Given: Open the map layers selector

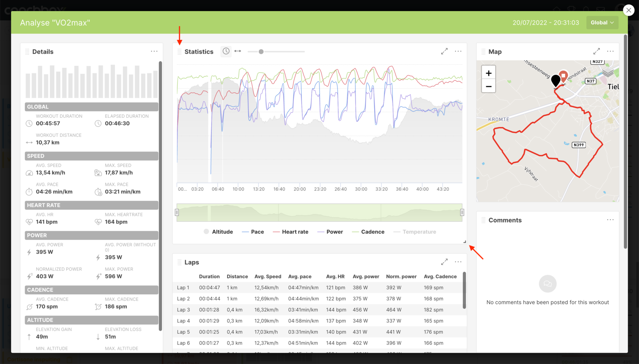Looking at the screenshot, I should (608, 73).
